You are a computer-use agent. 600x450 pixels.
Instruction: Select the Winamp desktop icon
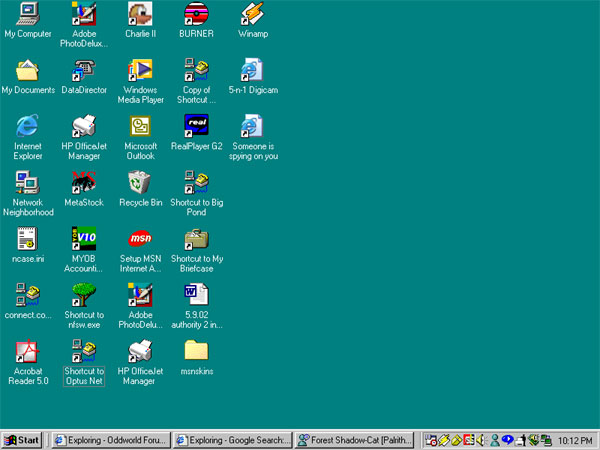coord(253,15)
